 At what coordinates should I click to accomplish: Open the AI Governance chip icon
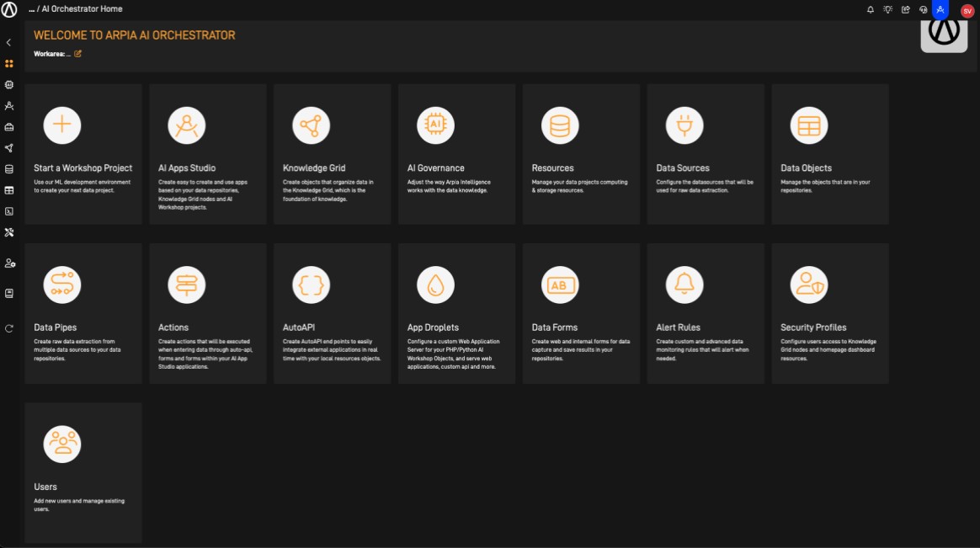(435, 125)
